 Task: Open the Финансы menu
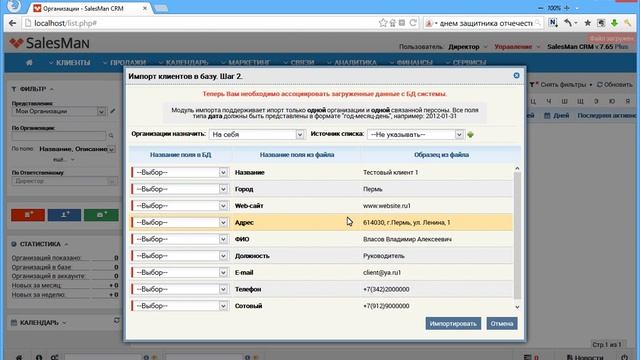(411, 62)
